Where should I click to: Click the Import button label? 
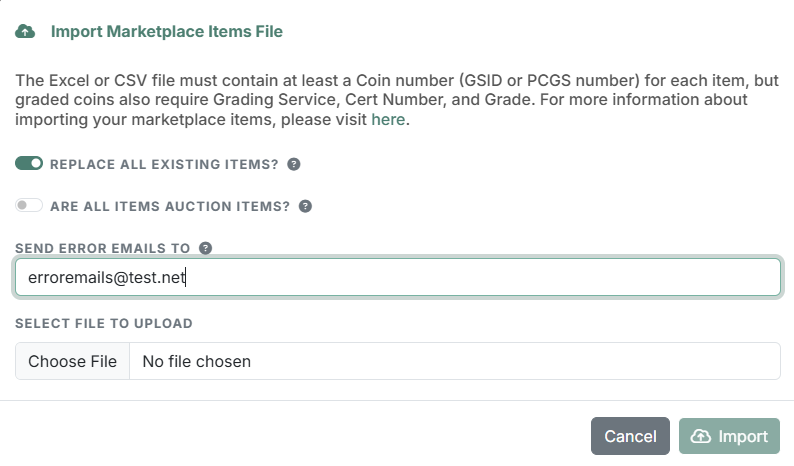(743, 437)
